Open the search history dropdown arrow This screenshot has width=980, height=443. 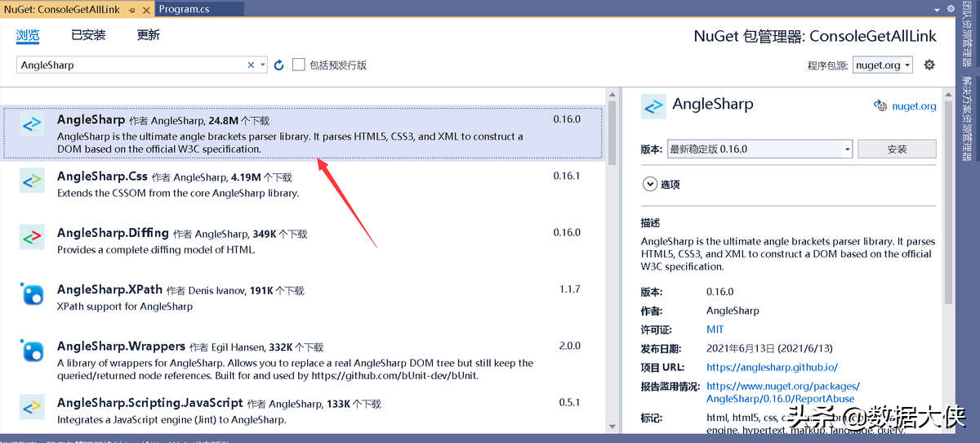click(x=262, y=65)
